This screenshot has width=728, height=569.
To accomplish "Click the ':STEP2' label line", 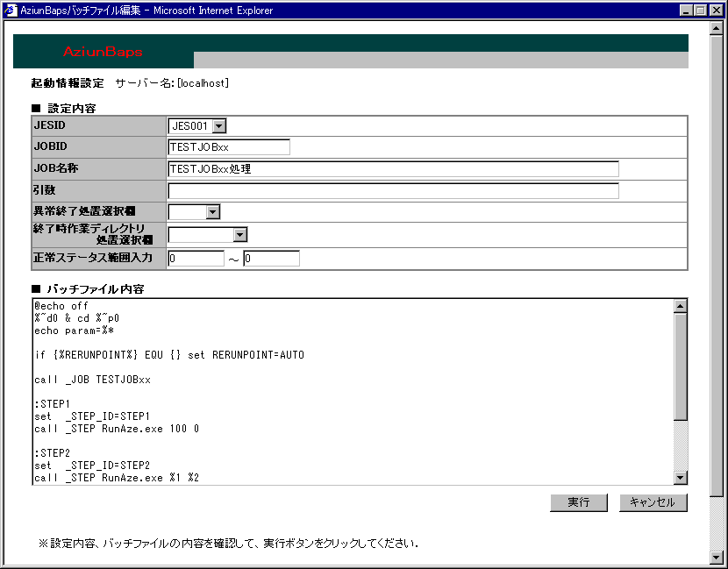I will tap(52, 453).
